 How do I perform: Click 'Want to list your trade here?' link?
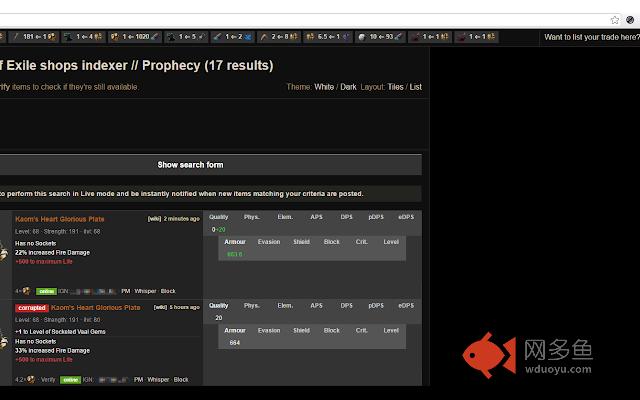592,37
